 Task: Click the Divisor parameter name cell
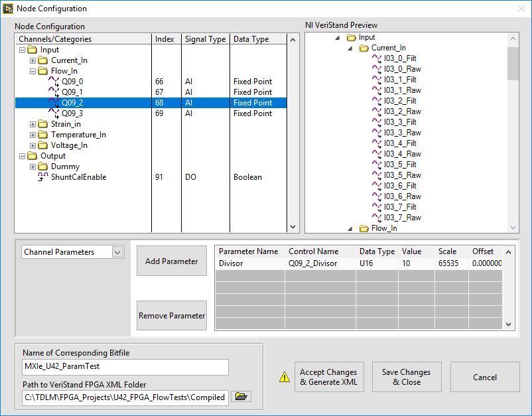(250, 263)
